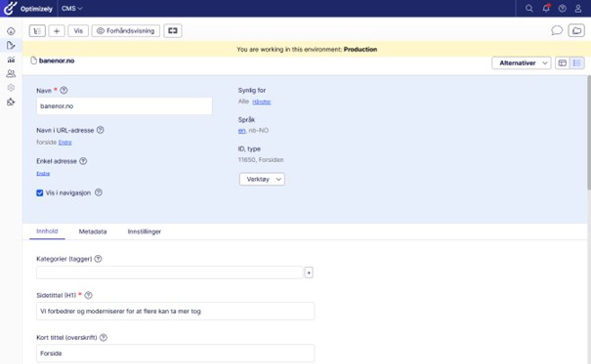Expand the Alternativer dropdown
The image size is (591, 364).
point(521,63)
